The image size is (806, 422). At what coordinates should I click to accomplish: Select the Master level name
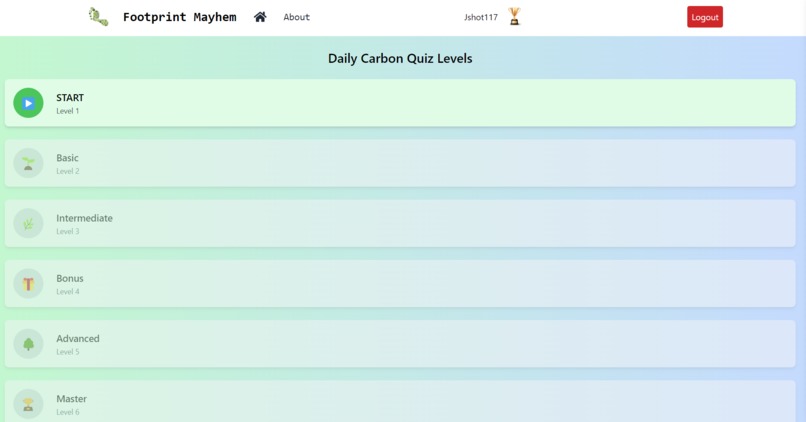pos(71,398)
